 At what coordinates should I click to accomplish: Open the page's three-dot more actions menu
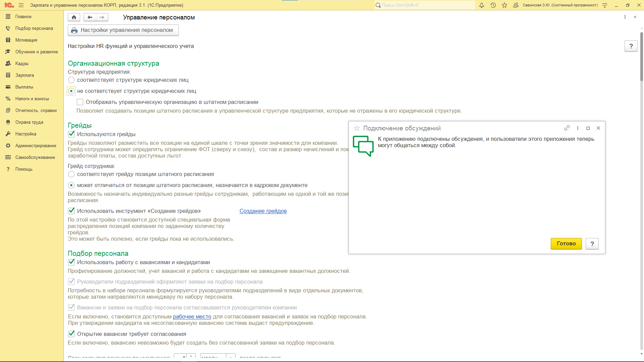pyautogui.click(x=625, y=17)
